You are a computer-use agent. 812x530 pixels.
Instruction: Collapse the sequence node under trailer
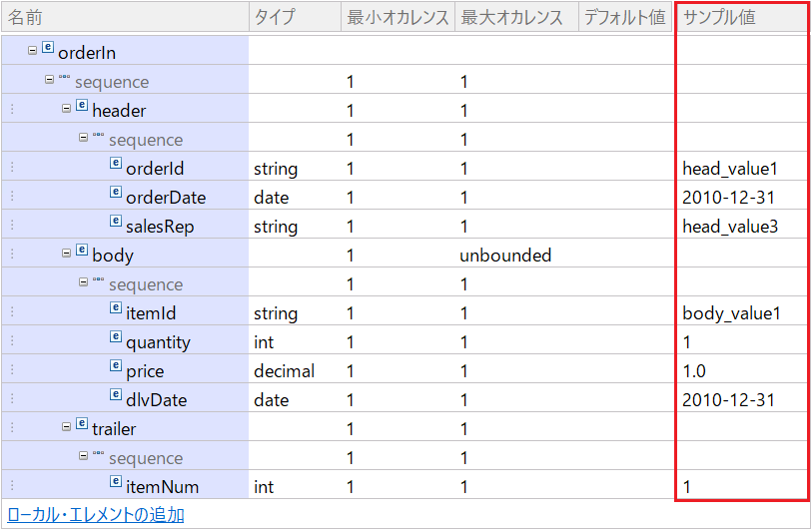pos(83,456)
